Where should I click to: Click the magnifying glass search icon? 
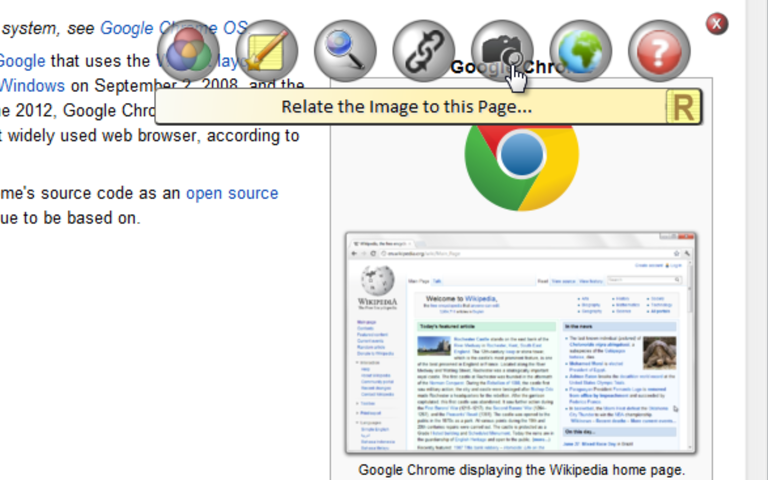(x=345, y=51)
